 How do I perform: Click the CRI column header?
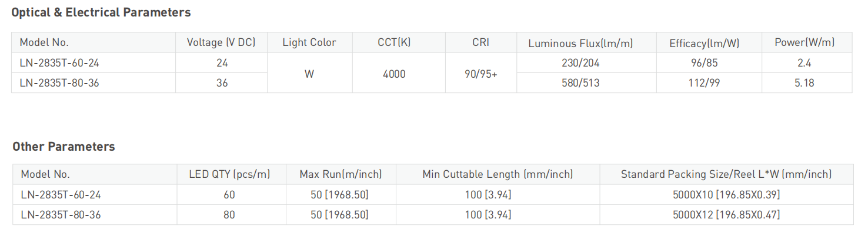(x=480, y=42)
